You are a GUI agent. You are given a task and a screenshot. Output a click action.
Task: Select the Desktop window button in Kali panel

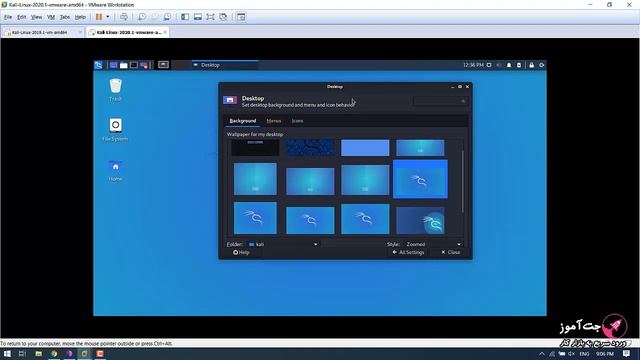[x=225, y=65]
